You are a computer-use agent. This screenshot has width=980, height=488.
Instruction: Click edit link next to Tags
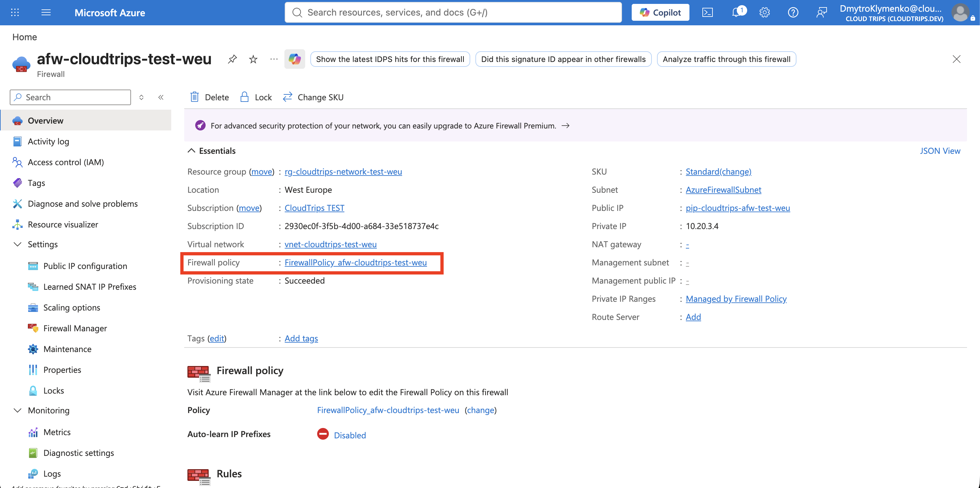[217, 338]
